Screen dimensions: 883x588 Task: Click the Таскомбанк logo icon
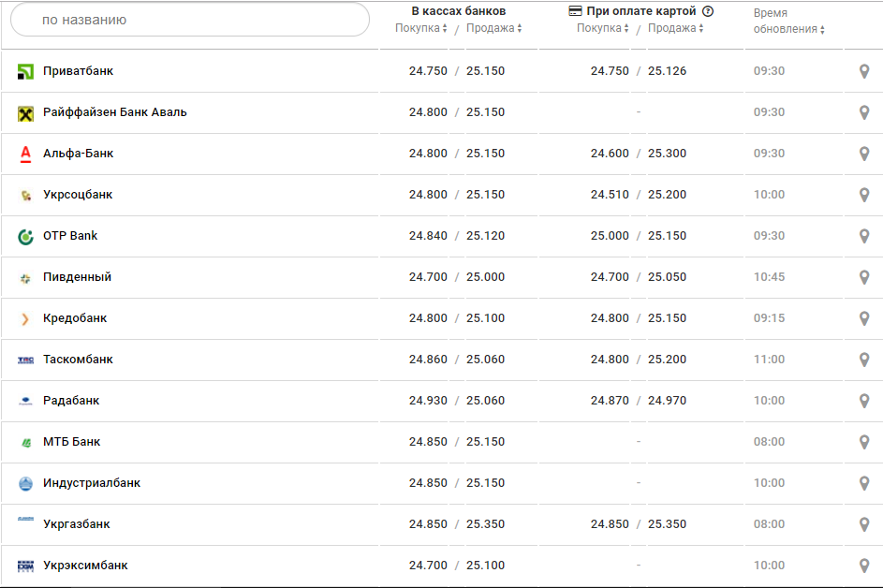[x=25, y=360]
